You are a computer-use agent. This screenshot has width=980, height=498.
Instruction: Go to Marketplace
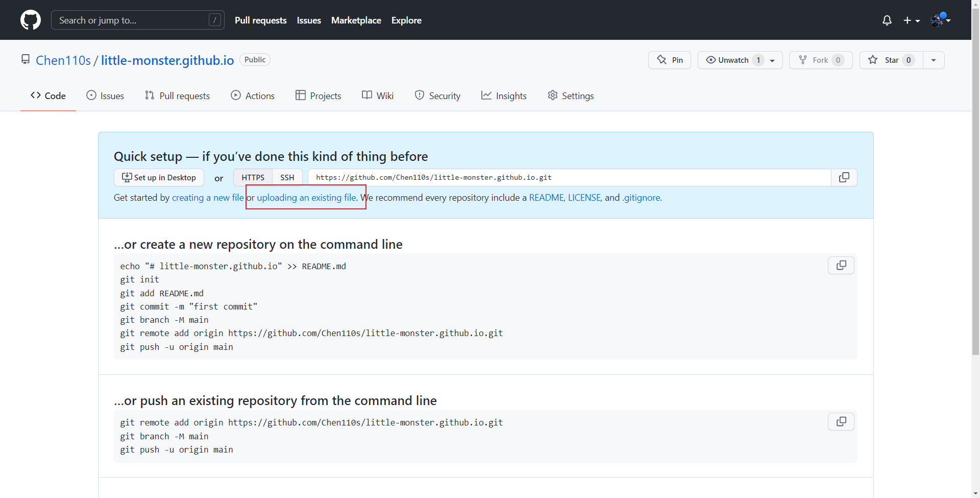[356, 20]
